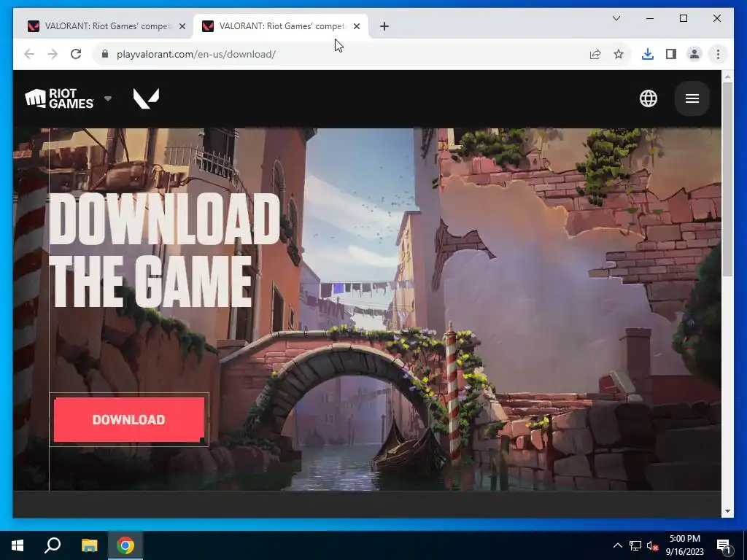747x560 pixels.
Task: Click the red DOWNLOAD button
Action: [129, 419]
